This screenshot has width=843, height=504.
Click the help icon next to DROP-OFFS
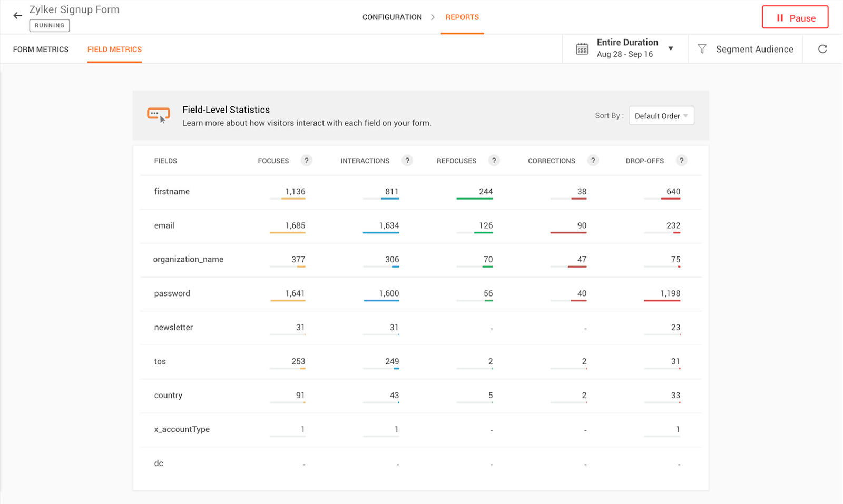pyautogui.click(x=681, y=161)
